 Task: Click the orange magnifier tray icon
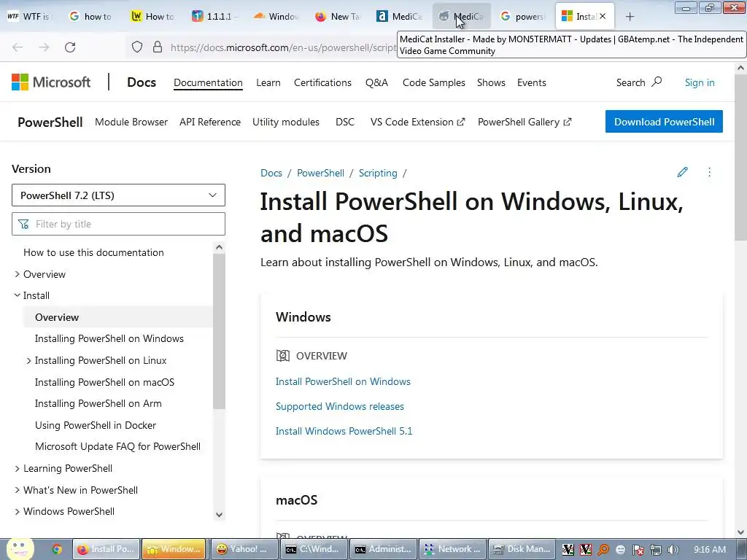tap(603, 550)
